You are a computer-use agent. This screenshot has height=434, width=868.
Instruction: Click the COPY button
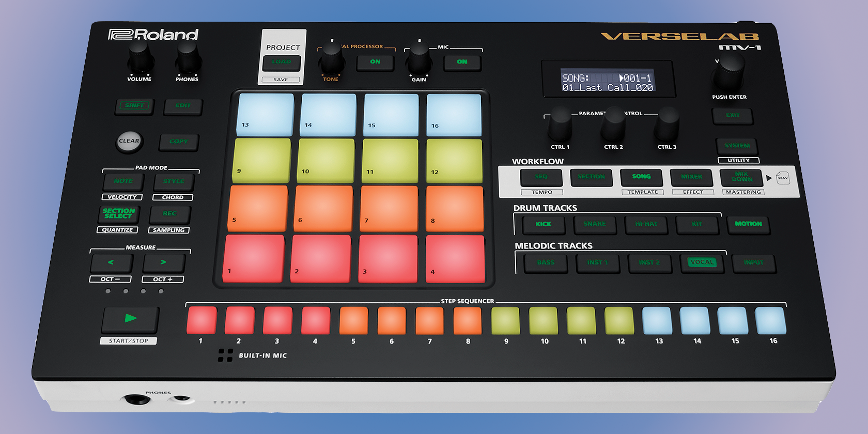(179, 142)
